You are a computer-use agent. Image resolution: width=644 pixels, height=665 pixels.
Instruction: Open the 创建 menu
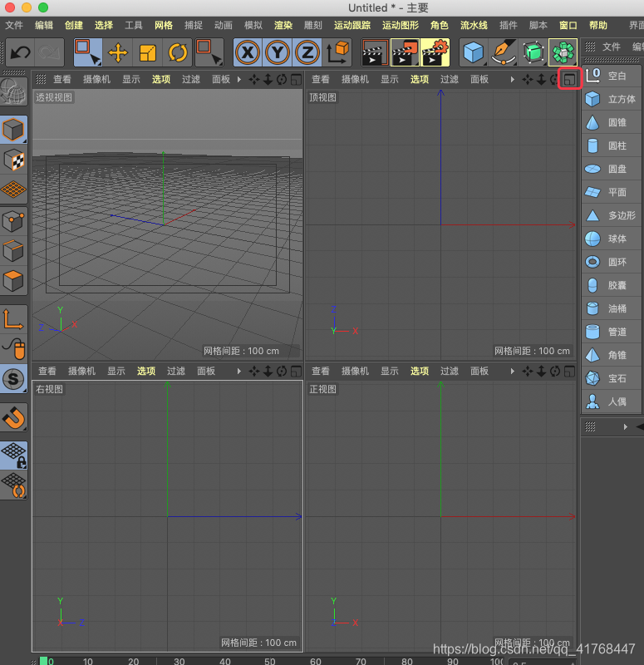(74, 26)
